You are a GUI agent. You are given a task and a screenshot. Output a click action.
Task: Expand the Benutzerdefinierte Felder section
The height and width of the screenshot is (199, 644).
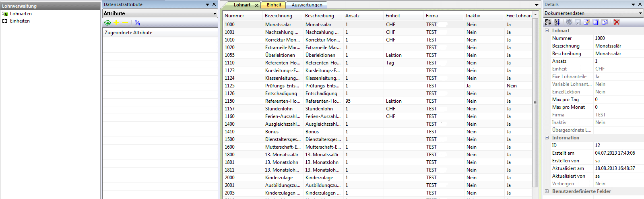coord(547,191)
